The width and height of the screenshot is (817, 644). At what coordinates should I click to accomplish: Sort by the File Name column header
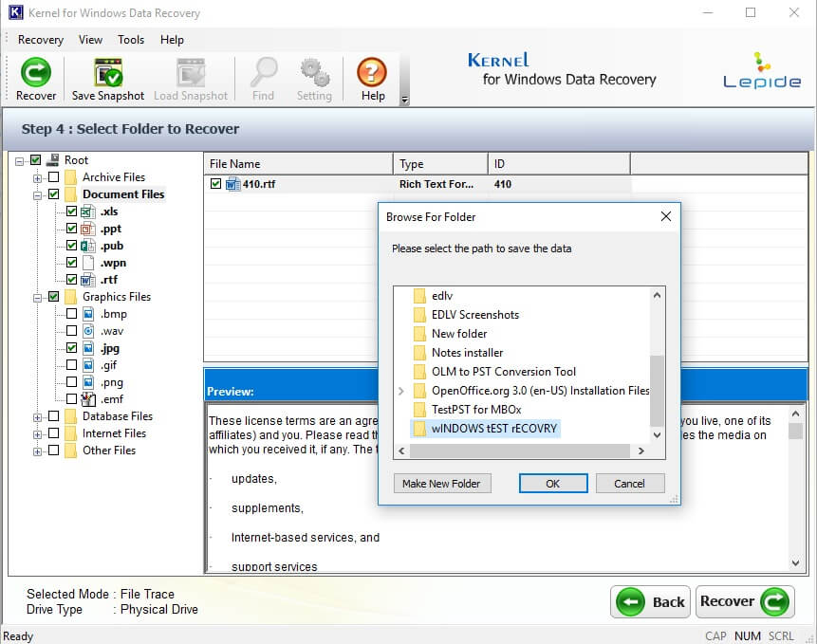click(x=298, y=163)
